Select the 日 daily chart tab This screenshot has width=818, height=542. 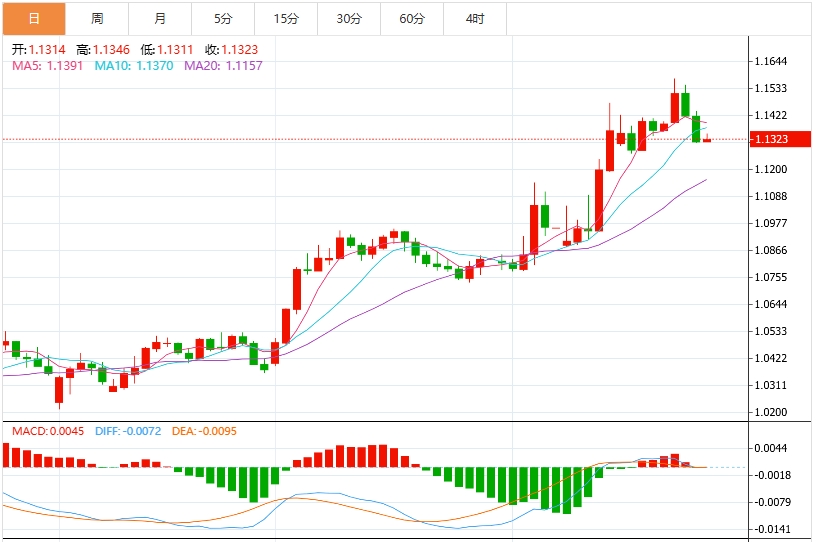[x=34, y=19]
